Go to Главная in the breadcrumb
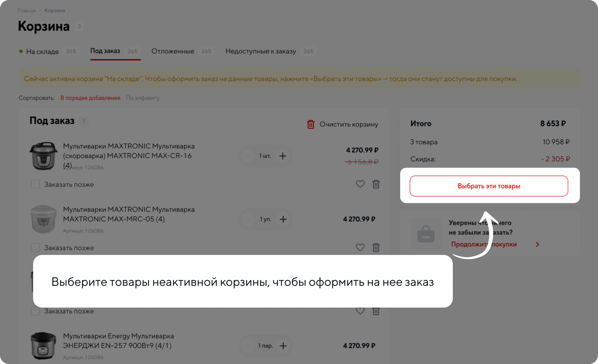This screenshot has width=598, height=364. tap(27, 11)
